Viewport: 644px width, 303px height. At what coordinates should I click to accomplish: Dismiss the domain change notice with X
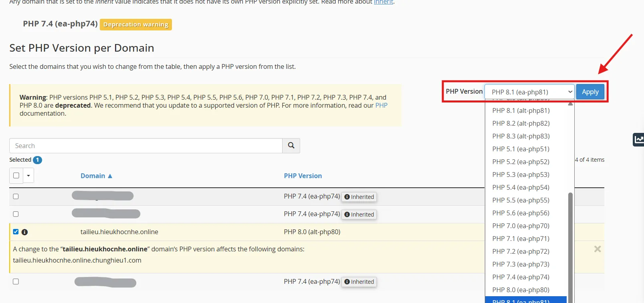pos(597,249)
